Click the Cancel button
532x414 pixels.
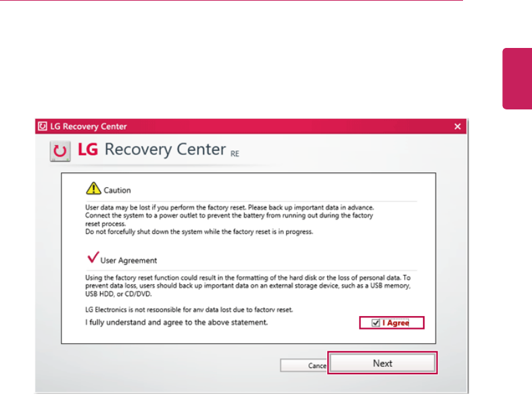pos(304,365)
